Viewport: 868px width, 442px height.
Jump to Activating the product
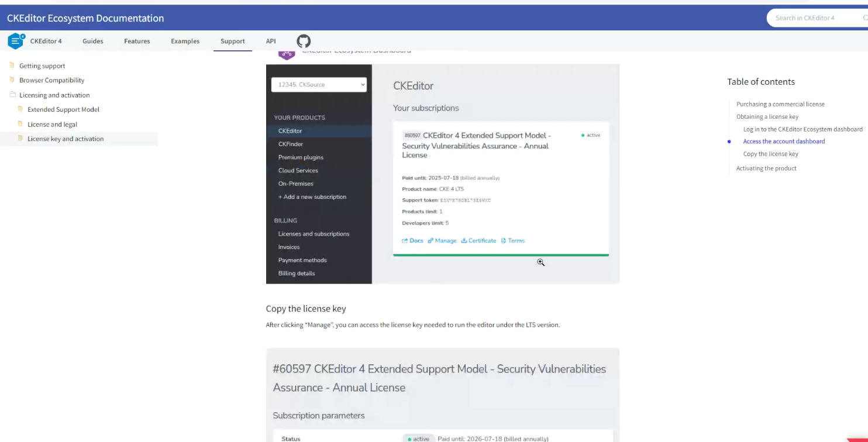[766, 168]
